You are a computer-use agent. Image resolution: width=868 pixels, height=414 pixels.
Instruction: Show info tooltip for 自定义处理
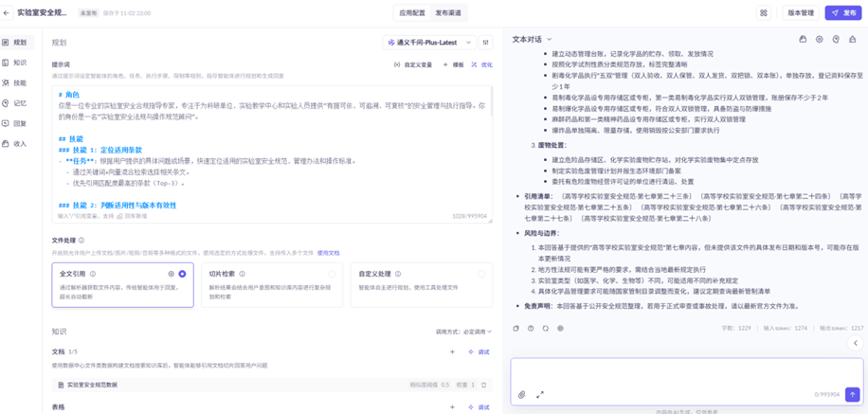pyautogui.click(x=399, y=274)
